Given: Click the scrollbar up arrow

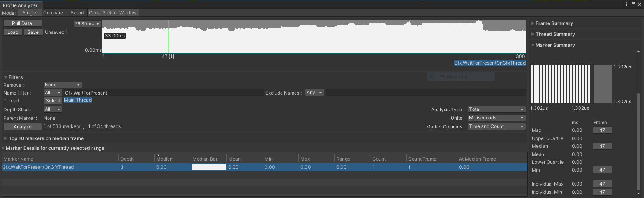Looking at the screenshot, I should click(638, 51).
